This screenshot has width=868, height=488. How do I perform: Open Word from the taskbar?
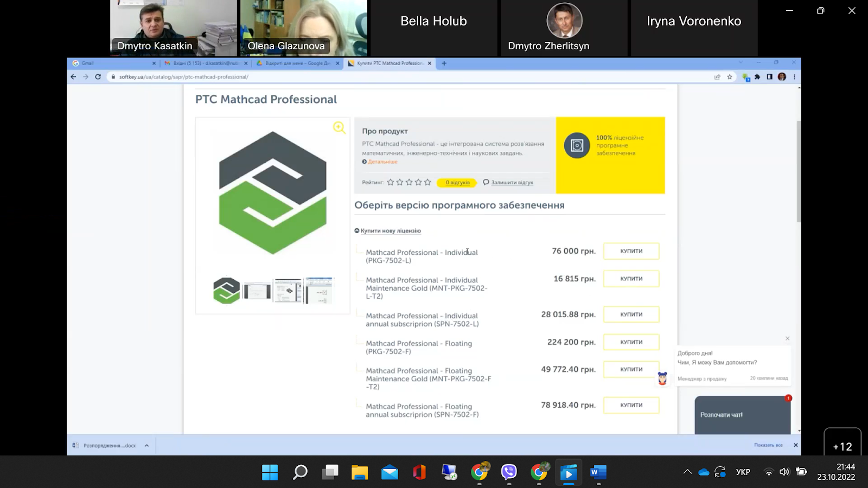598,473
